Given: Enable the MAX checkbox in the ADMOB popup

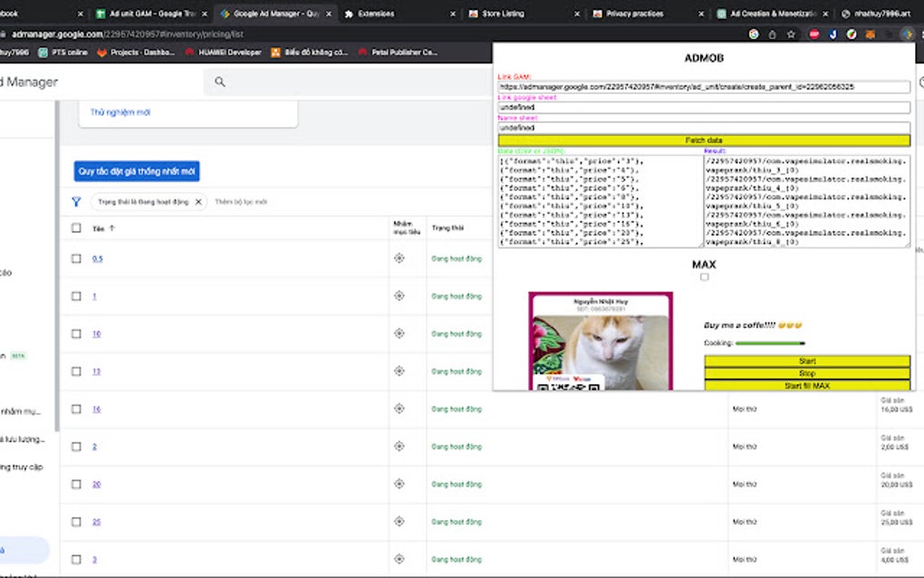Looking at the screenshot, I should 705,278.
